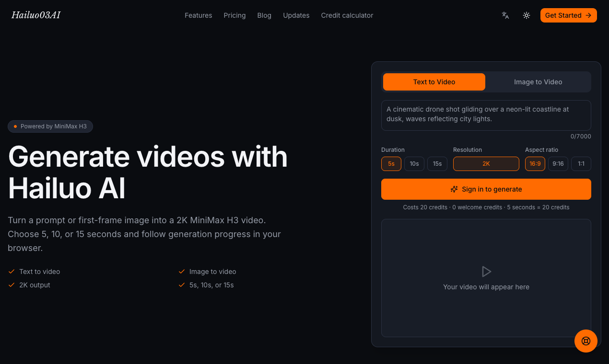609x364 pixels.
Task: Switch to Image to Video tab
Action: (538, 82)
